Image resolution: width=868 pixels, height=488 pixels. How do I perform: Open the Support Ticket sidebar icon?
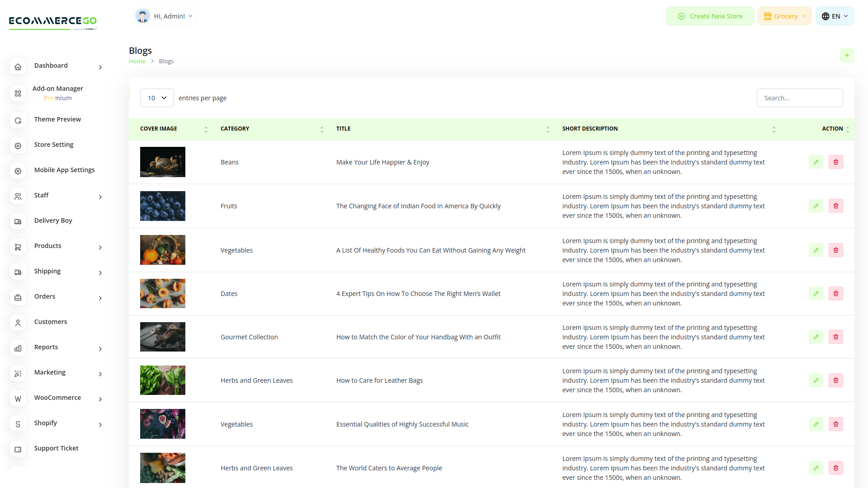click(18, 449)
